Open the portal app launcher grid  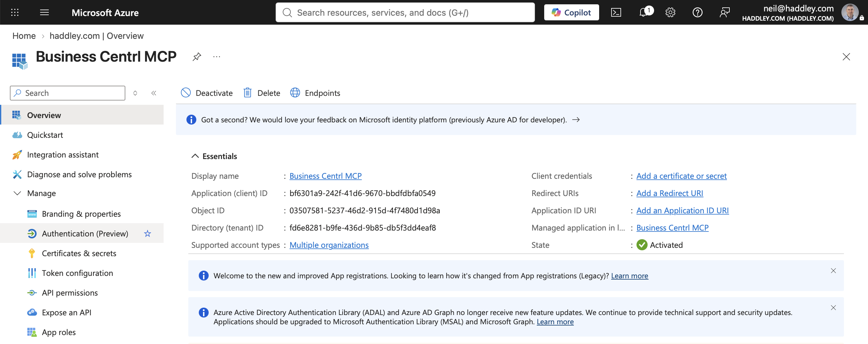tap(15, 12)
